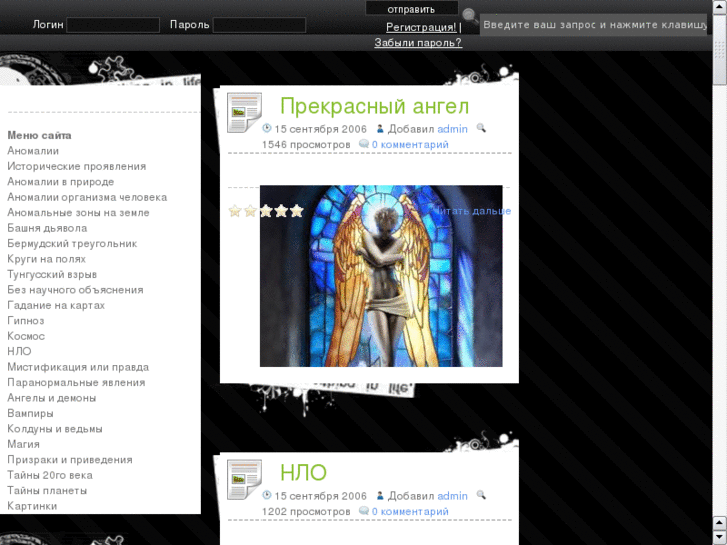Open the Забыли пароль? link
This screenshot has height=545, width=727.
point(418,43)
